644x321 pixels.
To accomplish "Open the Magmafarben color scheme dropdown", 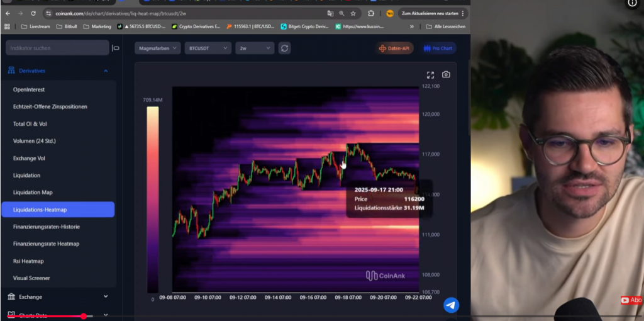I will (157, 48).
